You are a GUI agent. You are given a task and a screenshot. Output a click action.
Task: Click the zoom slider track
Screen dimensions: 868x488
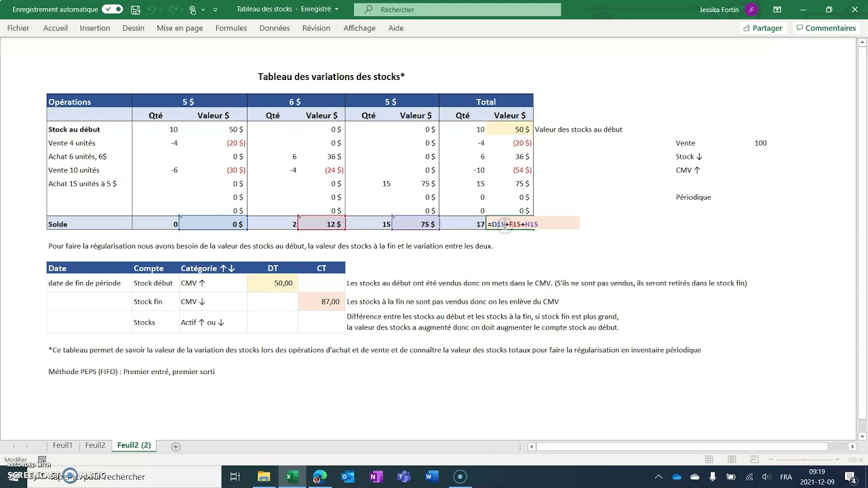click(806, 460)
